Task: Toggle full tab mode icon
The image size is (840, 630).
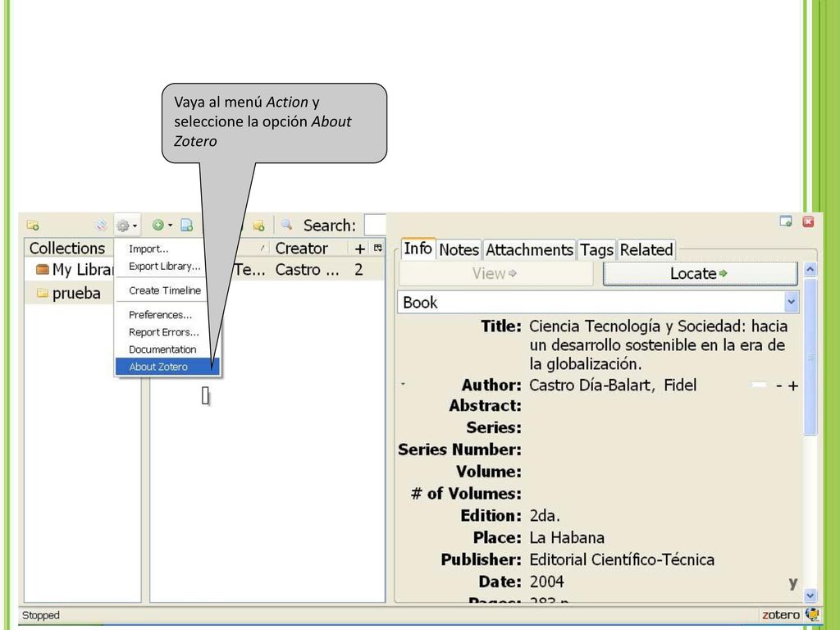Action: (786, 221)
